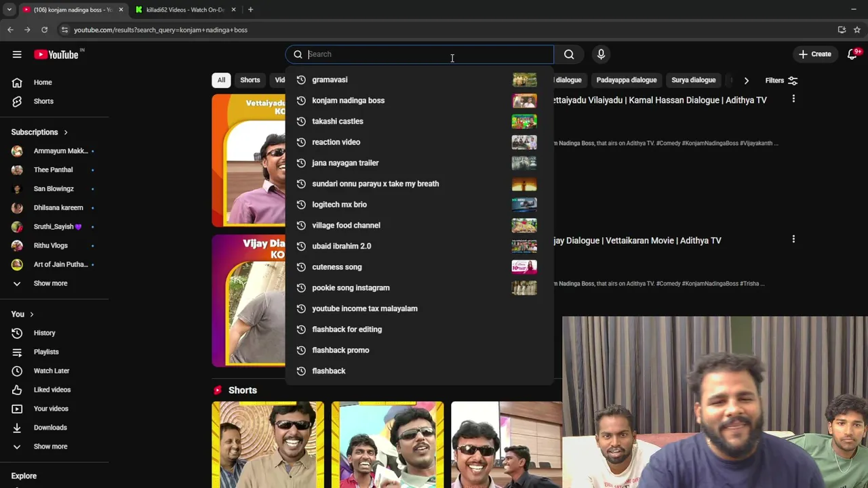This screenshot has height=488, width=868.
Task: Open Ammayum Makk... subscription channel
Action: [x=54, y=151]
